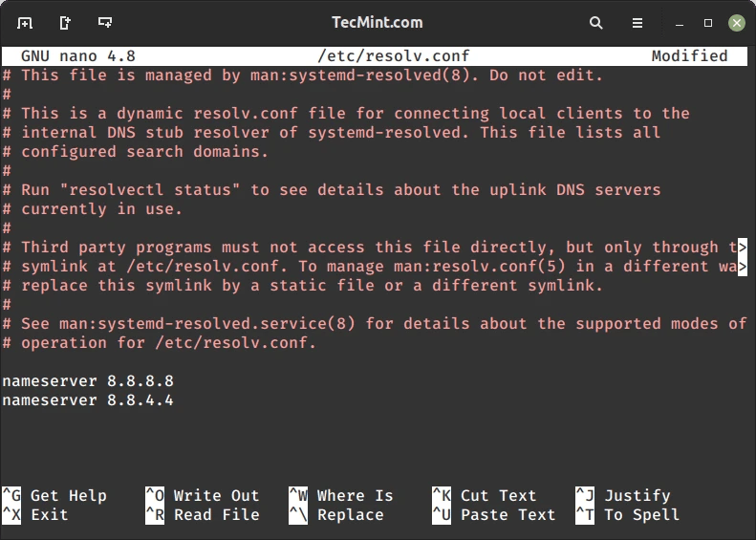This screenshot has height=540, width=756.
Task: Open a new terminal tab icon
Action: 25,22
